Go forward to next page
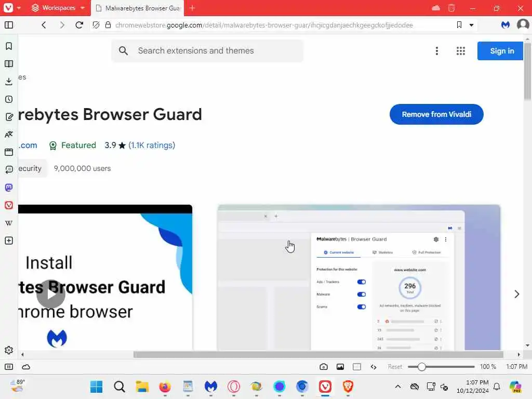Image resolution: width=532 pixels, height=399 pixels. pos(62,25)
